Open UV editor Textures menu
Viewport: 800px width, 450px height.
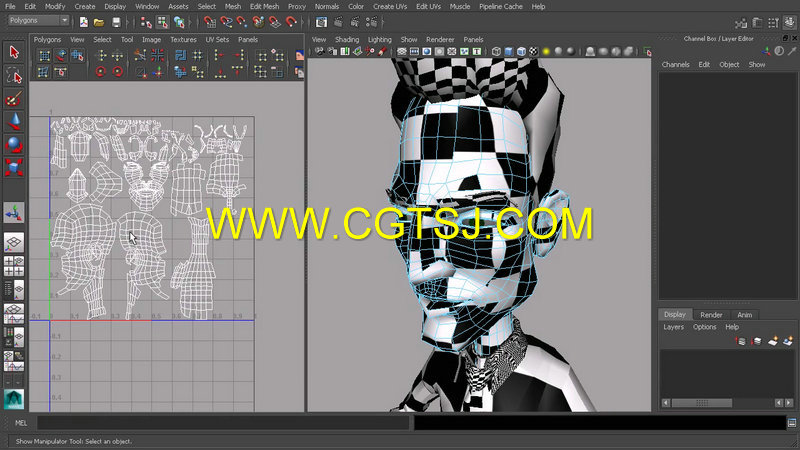click(183, 39)
